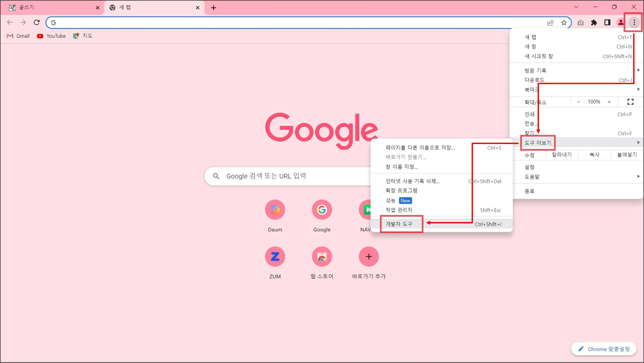Open the camera screenshot extension icon

[x=580, y=23]
